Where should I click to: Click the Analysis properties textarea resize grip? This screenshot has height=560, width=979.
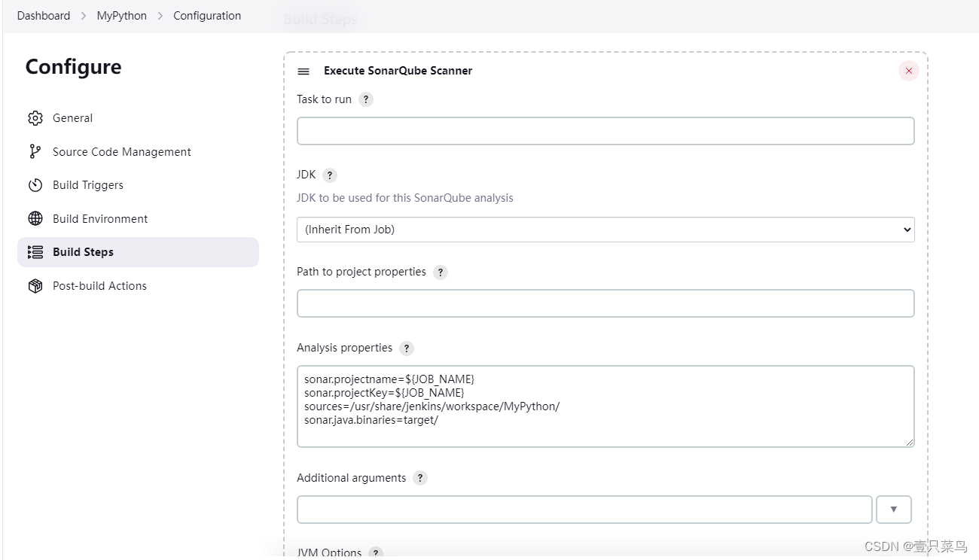click(910, 443)
